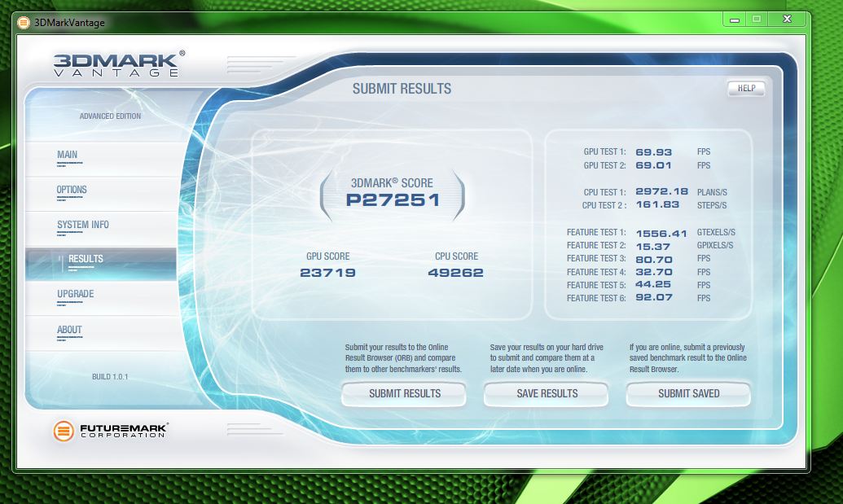
Task: Click the 3DMark Vantage logo
Action: (119, 64)
